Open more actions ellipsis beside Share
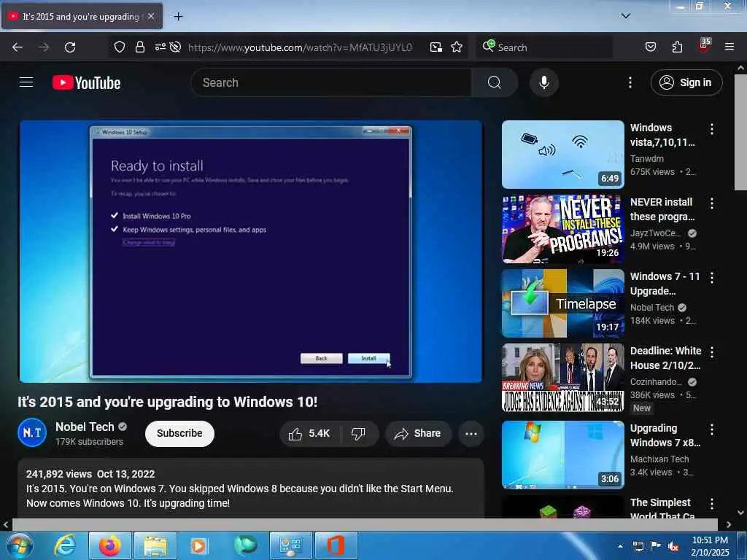The height and width of the screenshot is (560, 747). pos(471,433)
